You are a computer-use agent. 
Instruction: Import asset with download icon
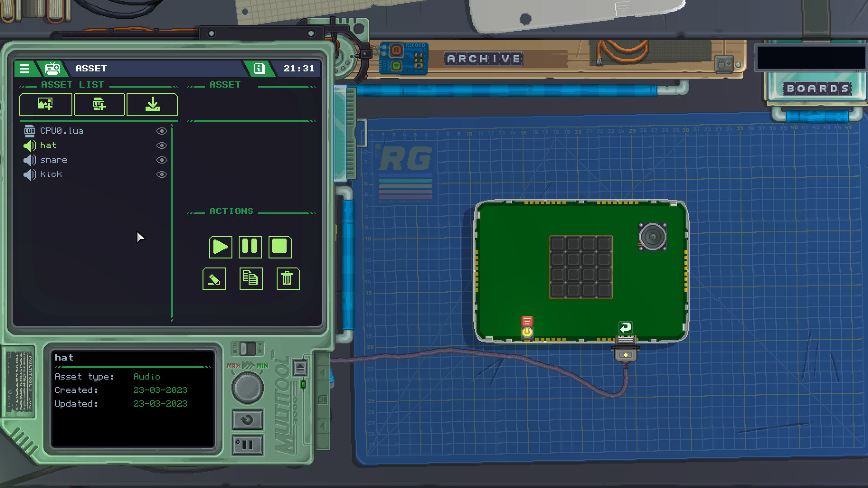pyautogui.click(x=152, y=105)
